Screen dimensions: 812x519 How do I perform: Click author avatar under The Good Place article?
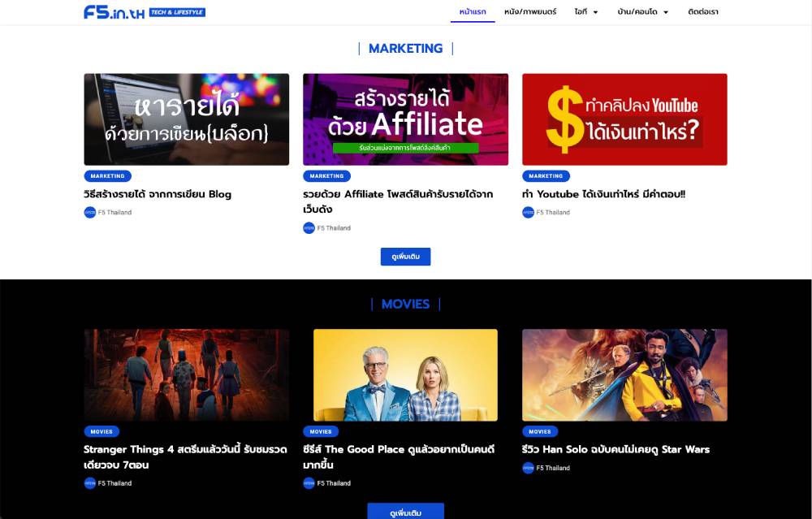309,483
